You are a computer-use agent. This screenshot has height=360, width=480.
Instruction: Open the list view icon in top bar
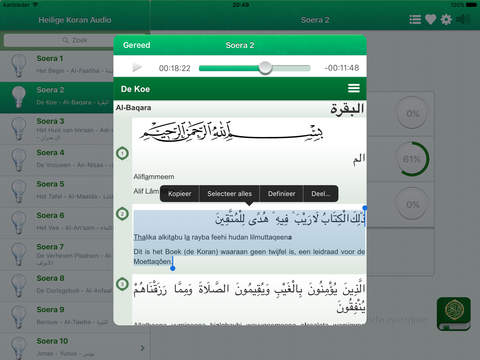415,19
